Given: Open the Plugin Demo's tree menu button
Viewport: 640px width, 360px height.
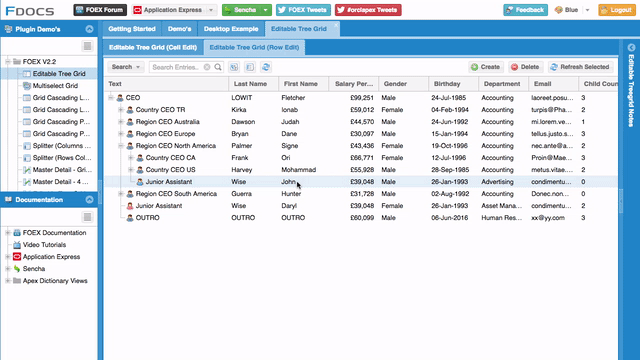Looking at the screenshot, I should click(x=87, y=46).
